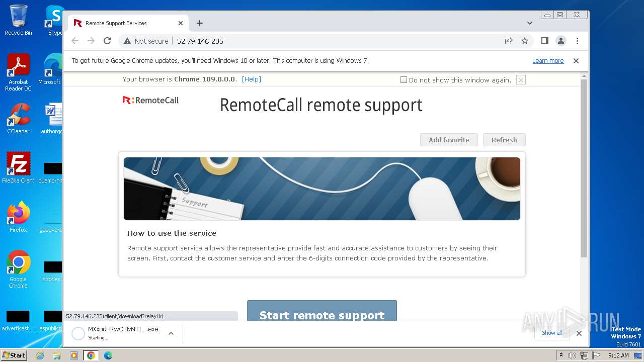Click the page vertical scrollbar
Viewport: 644px width, 362px height.
584,168
